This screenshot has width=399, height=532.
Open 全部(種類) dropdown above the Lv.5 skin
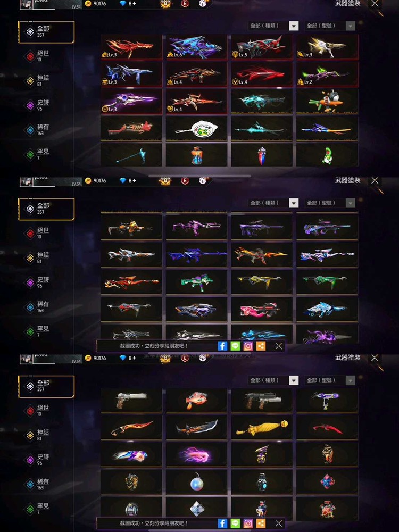pyautogui.click(x=273, y=26)
